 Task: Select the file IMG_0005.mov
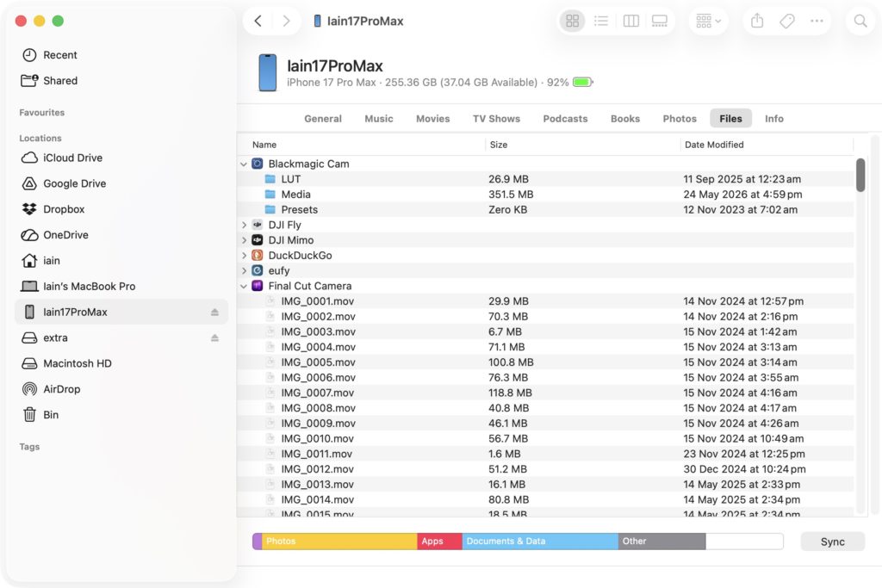[545, 362]
